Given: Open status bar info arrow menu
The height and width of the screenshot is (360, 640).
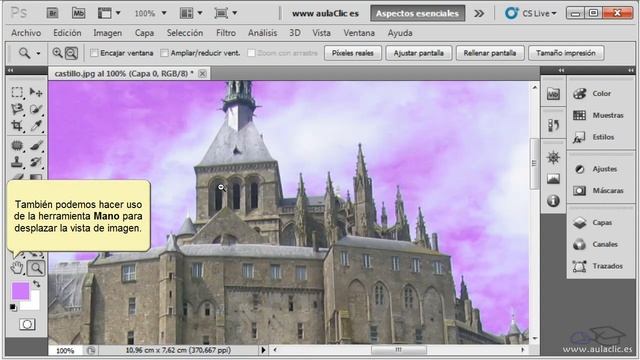Looking at the screenshot, I should (x=263, y=350).
